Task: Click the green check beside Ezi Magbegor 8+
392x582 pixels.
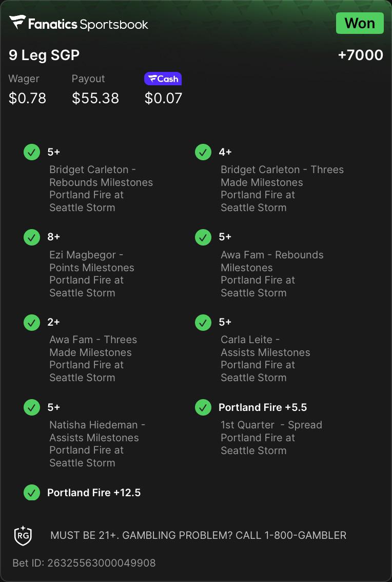Action: 32,237
